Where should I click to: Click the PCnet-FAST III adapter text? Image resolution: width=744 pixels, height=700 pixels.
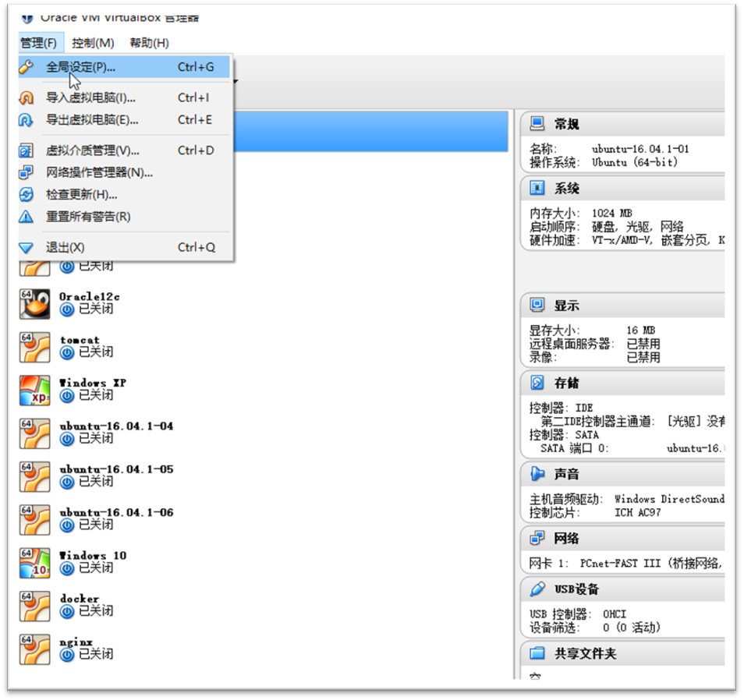coord(620,564)
